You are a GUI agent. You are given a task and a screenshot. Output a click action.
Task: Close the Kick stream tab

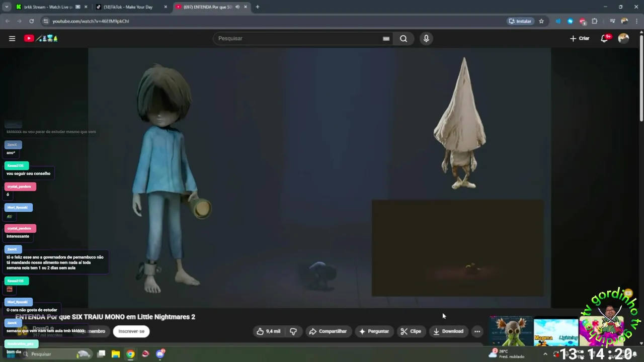click(86, 7)
